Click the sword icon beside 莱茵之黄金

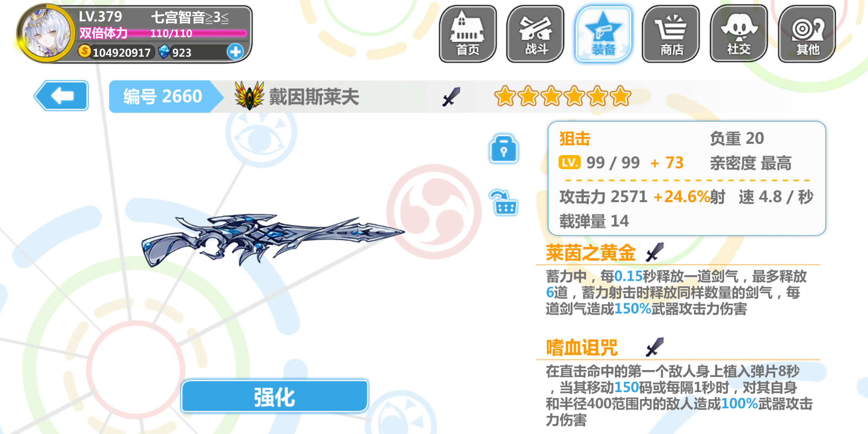coord(655,252)
